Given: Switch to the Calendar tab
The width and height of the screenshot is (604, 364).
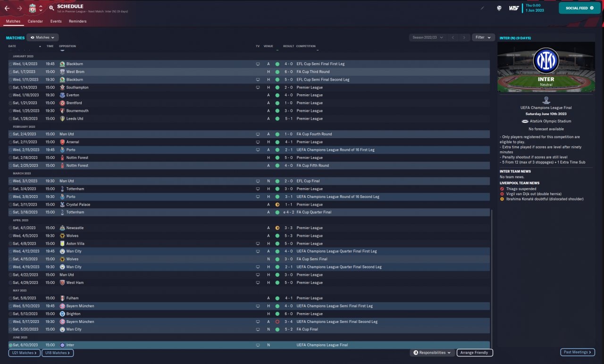Looking at the screenshot, I should [x=35, y=21].
